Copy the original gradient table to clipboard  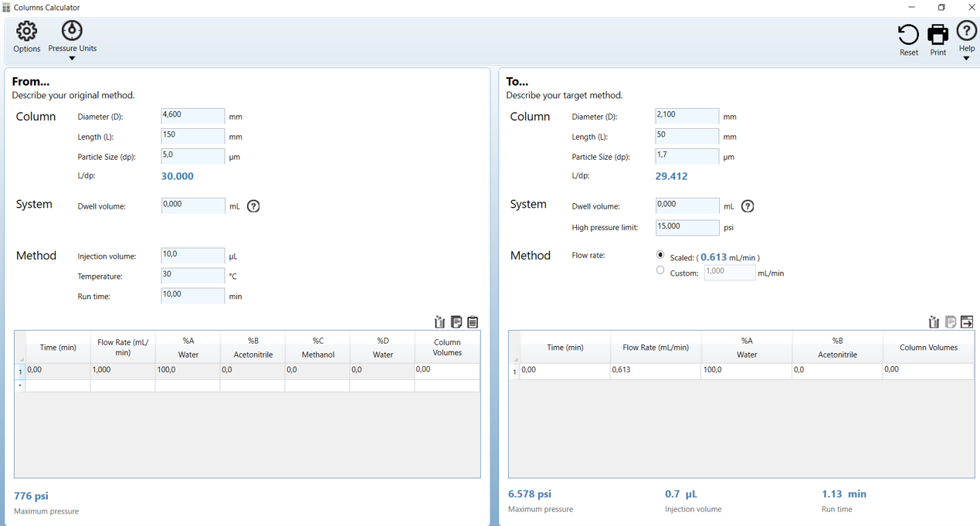coord(456,322)
